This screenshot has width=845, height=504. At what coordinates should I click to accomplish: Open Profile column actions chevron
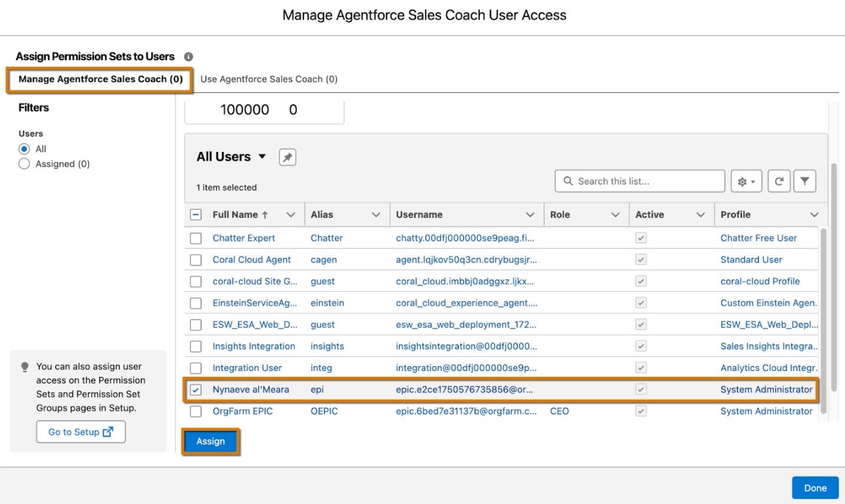click(x=814, y=215)
